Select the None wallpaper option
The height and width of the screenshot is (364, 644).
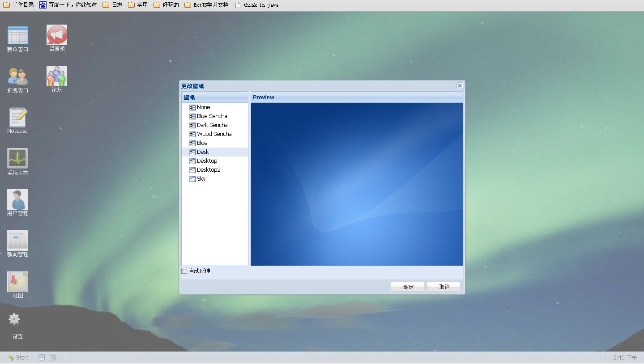215,107
